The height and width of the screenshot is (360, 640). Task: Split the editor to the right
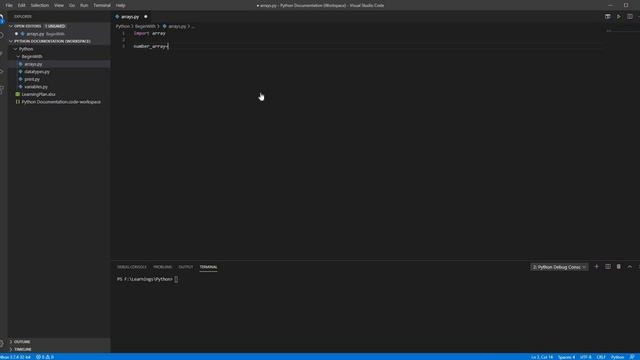click(x=630, y=17)
